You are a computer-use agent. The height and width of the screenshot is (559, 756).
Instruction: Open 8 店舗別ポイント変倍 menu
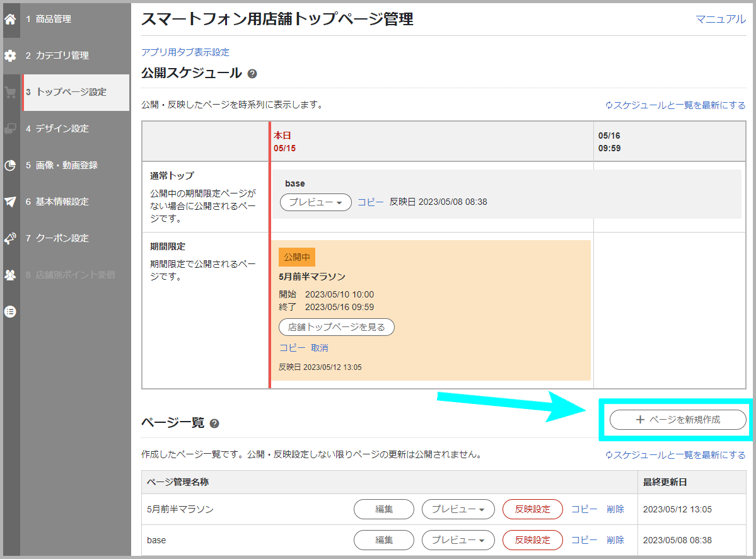(x=76, y=275)
